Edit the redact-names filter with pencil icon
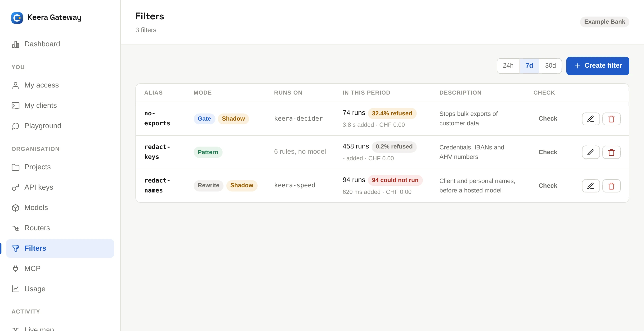This screenshot has width=644, height=331. click(x=591, y=186)
